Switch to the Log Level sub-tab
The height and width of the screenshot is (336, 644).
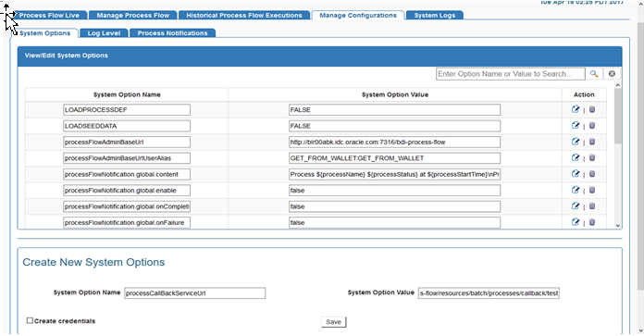pyautogui.click(x=104, y=33)
